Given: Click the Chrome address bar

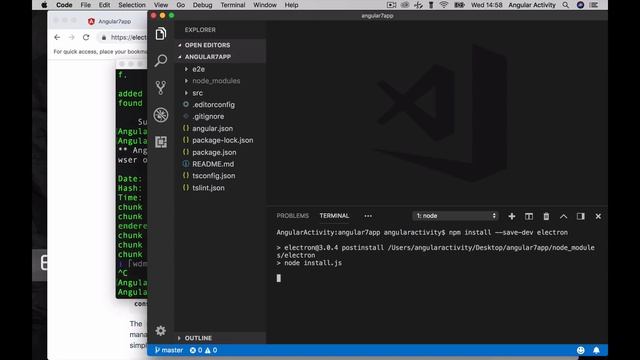Looking at the screenshot, I should pos(122,37).
